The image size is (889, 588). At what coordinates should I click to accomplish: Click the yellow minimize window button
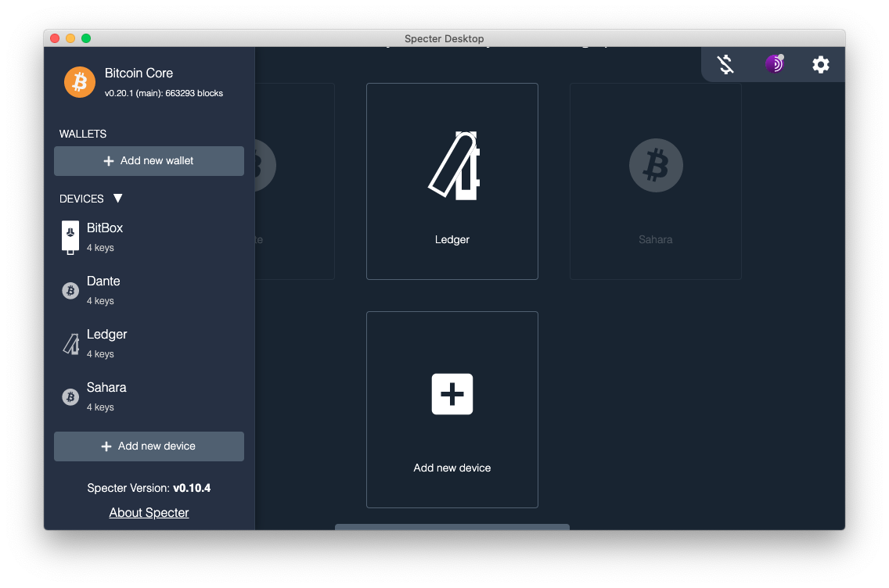click(x=70, y=38)
